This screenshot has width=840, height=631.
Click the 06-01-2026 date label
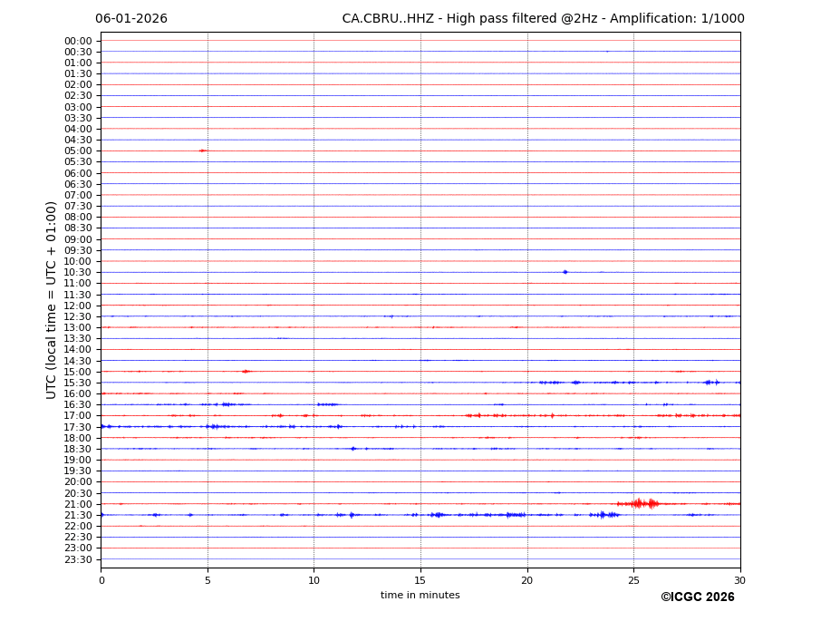click(x=131, y=19)
